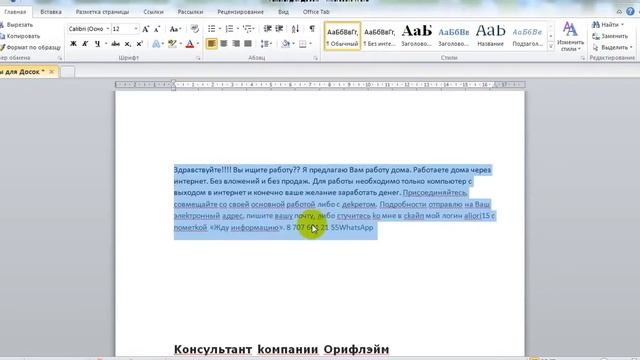640x360 pixels.
Task: Toggle underline formatting (Ч)
Action: pos(97,44)
